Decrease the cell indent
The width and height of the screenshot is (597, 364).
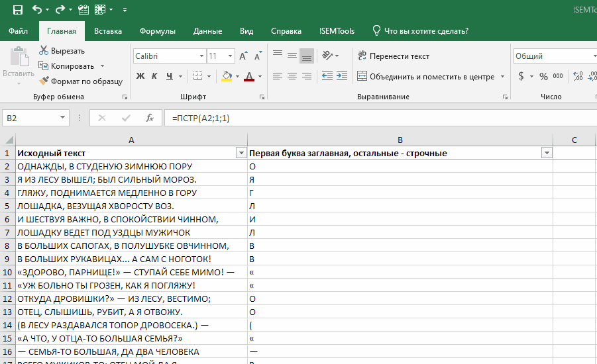click(x=327, y=76)
